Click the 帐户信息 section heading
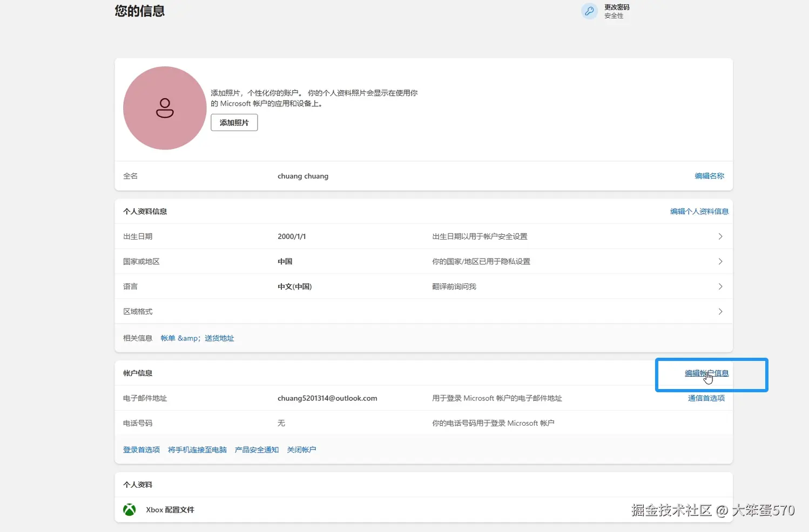The width and height of the screenshot is (809, 532). point(138,373)
